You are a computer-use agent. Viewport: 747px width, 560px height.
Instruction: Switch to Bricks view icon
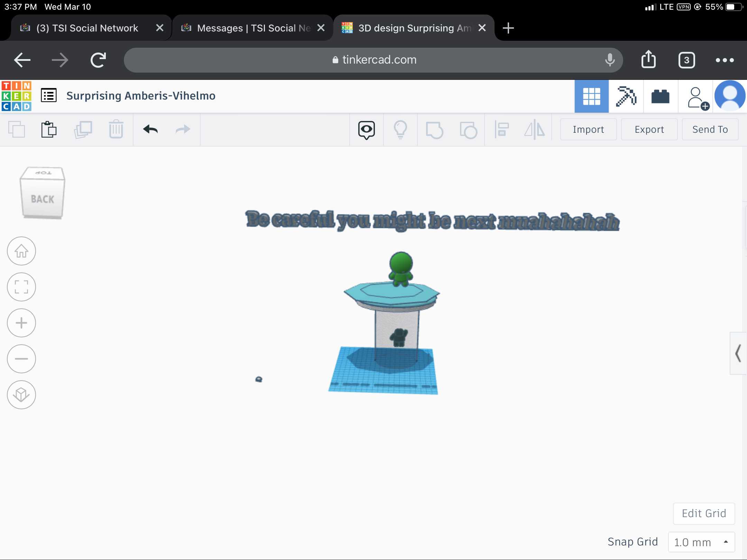pos(660,96)
